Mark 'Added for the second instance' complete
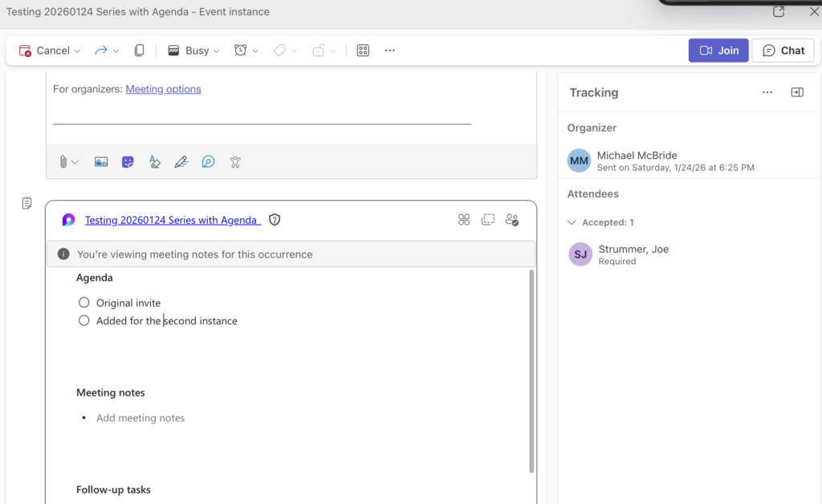822x504 pixels. (x=84, y=320)
